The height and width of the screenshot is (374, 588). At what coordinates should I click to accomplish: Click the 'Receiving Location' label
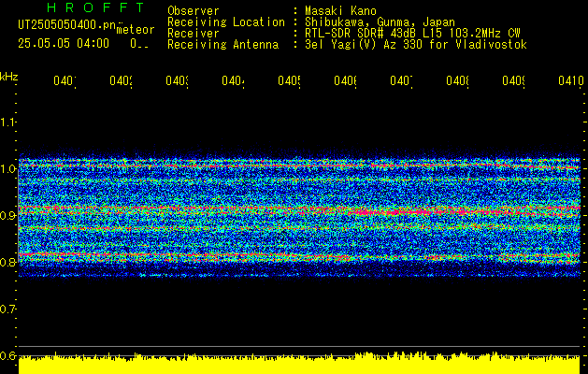[x=226, y=22]
